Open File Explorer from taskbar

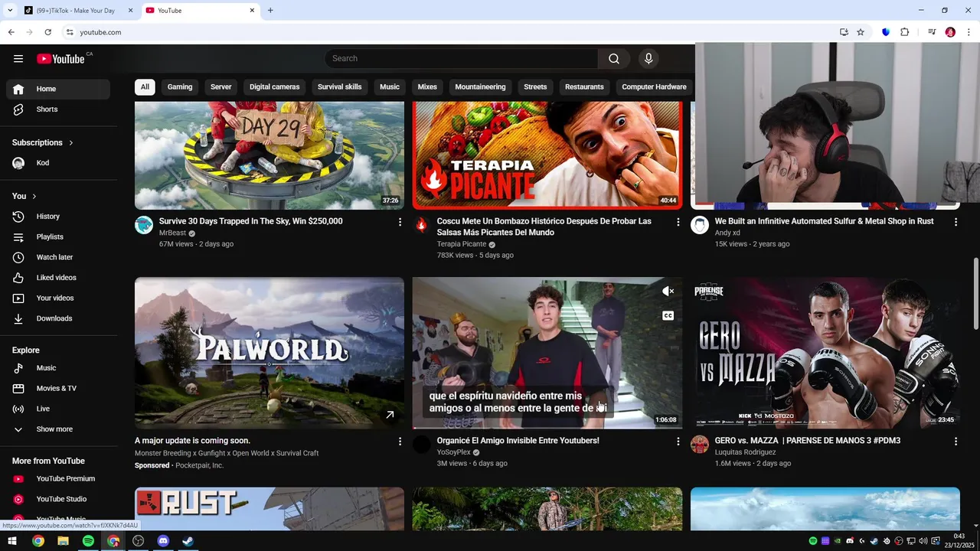[x=63, y=541]
